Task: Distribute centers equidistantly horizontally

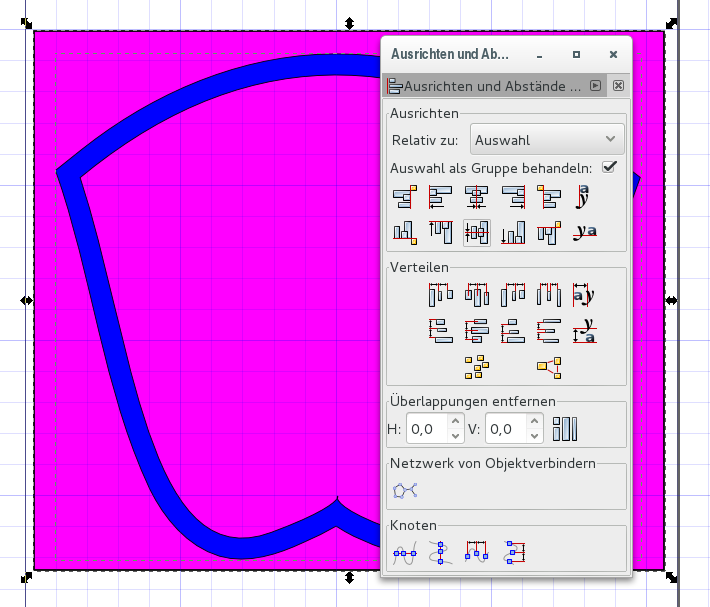Action: (477, 295)
